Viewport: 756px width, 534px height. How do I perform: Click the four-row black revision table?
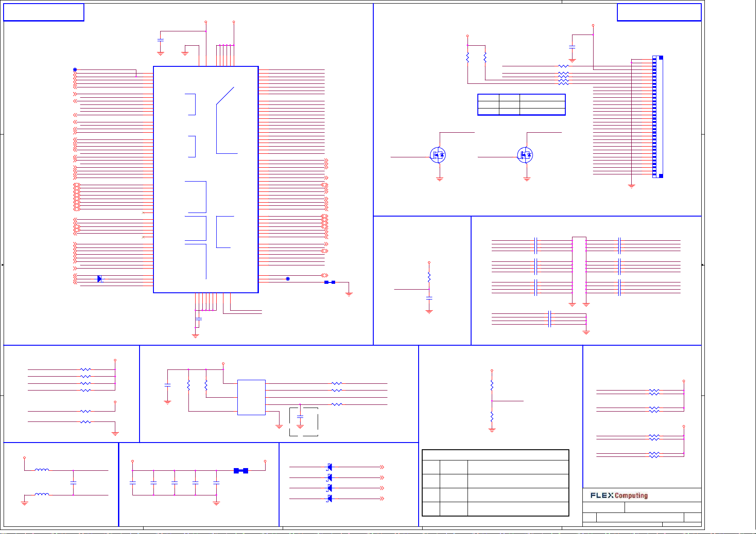[x=496, y=483]
